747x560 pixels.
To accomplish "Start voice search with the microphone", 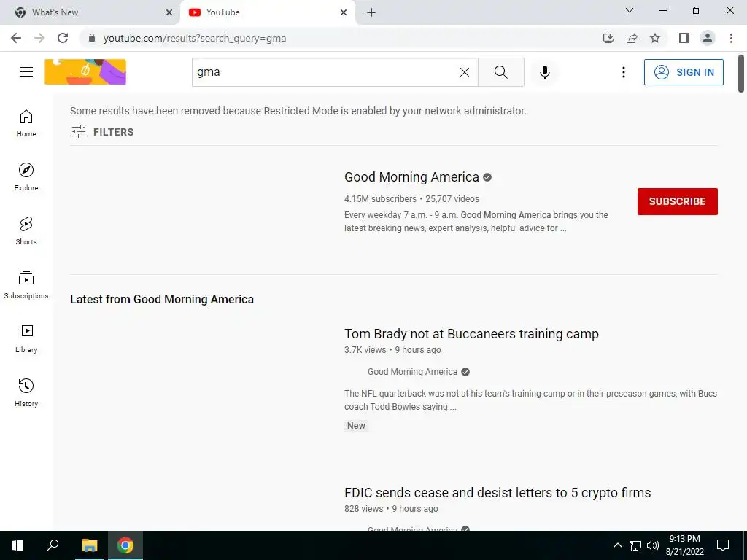I will pos(544,72).
